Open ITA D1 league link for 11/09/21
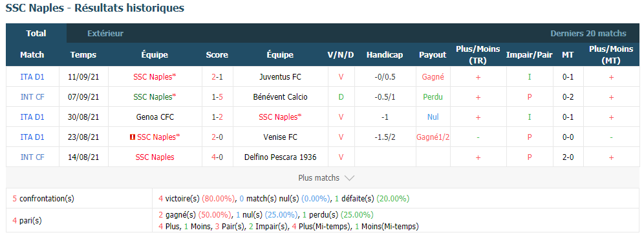 coord(32,76)
